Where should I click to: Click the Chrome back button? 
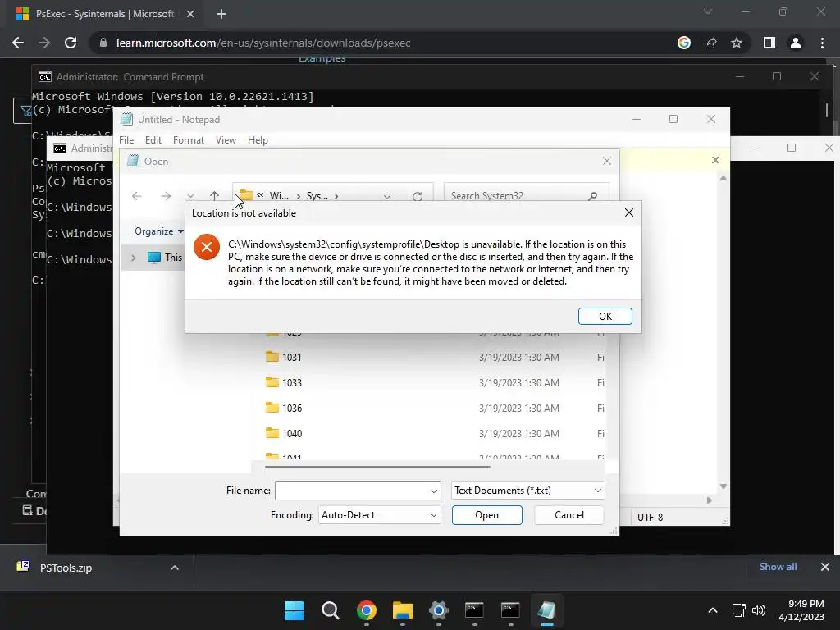[18, 43]
